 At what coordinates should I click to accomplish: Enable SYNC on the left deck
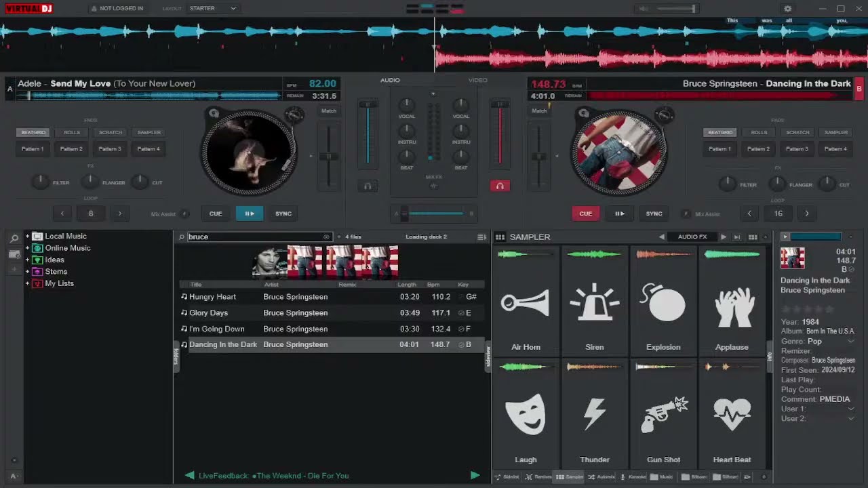[x=283, y=213]
